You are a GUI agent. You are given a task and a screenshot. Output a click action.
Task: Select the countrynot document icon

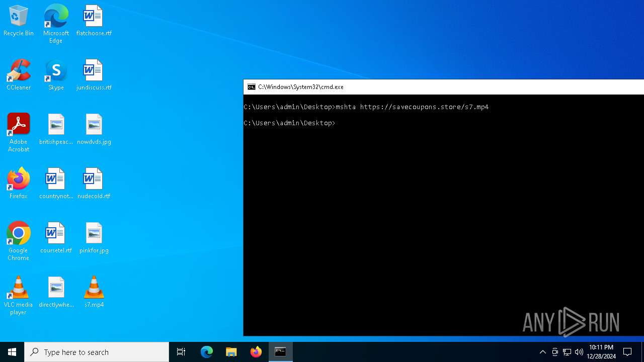coord(56,184)
